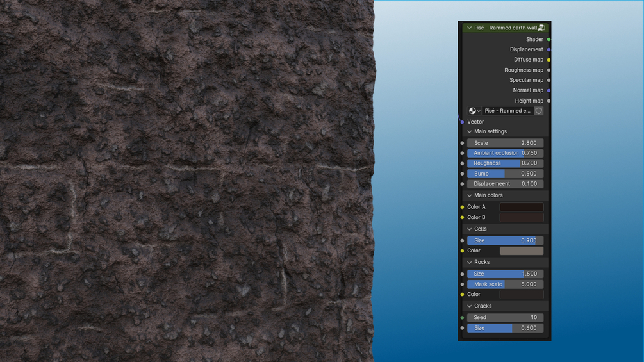This screenshot has height=362, width=644.
Task: Collapse the Main settings panel
Action: 470,132
